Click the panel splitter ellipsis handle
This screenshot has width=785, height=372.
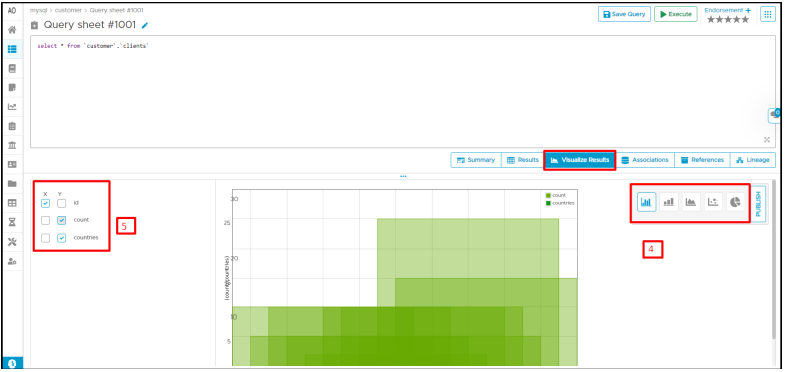click(403, 176)
